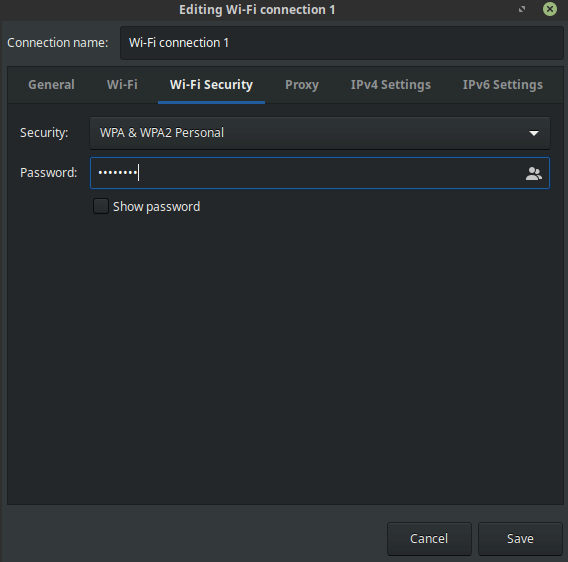Expand the Security dropdown arrow
This screenshot has height=562, width=568.
534,133
